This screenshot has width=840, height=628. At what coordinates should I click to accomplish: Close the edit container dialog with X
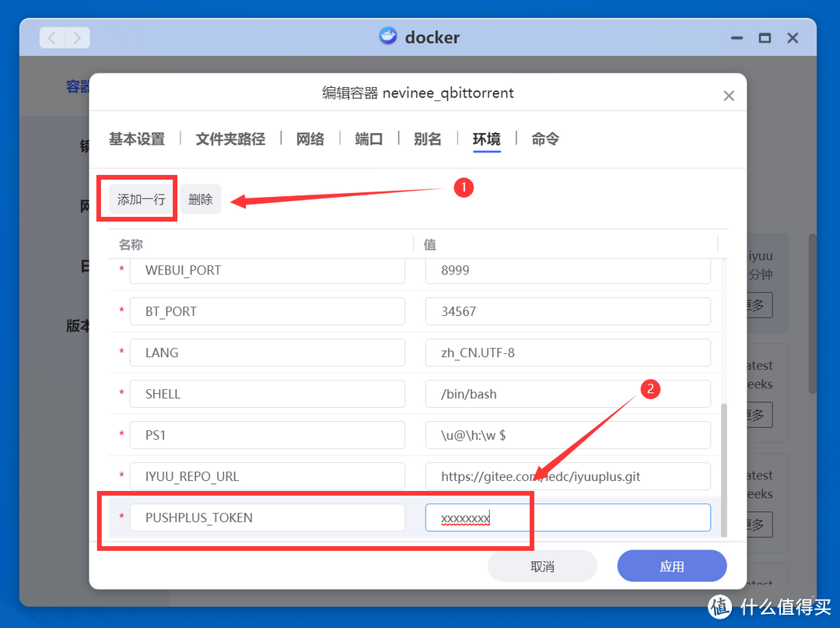(x=729, y=96)
